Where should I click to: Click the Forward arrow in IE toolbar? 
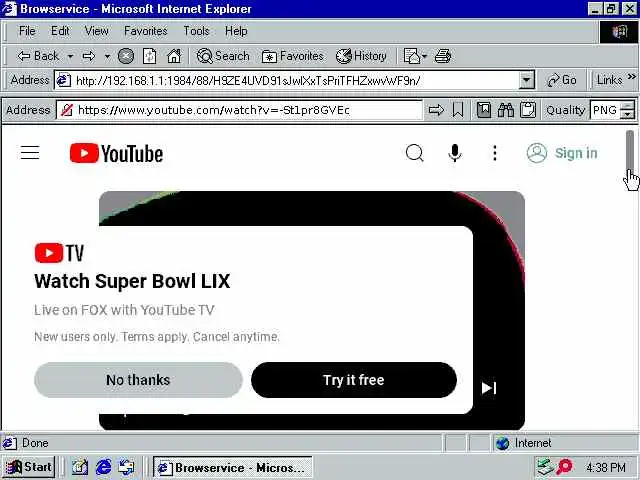click(89, 56)
